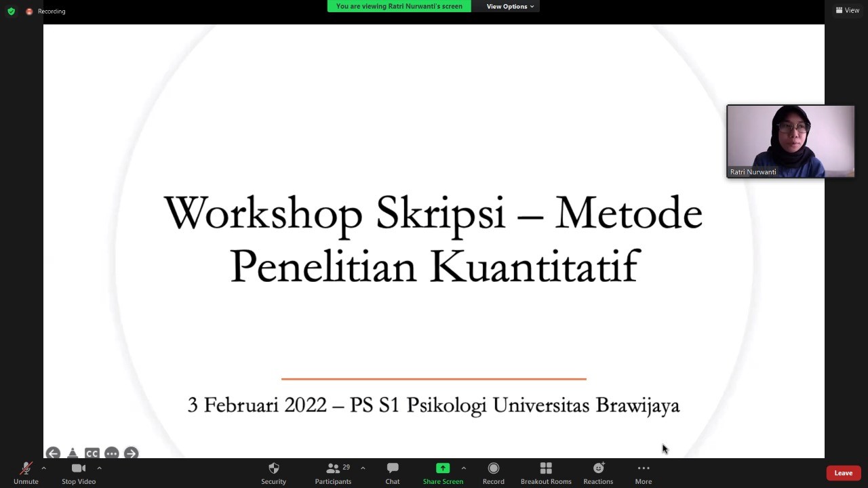The width and height of the screenshot is (868, 488).
Task: Toggle slide captions CC icon
Action: 92,453
